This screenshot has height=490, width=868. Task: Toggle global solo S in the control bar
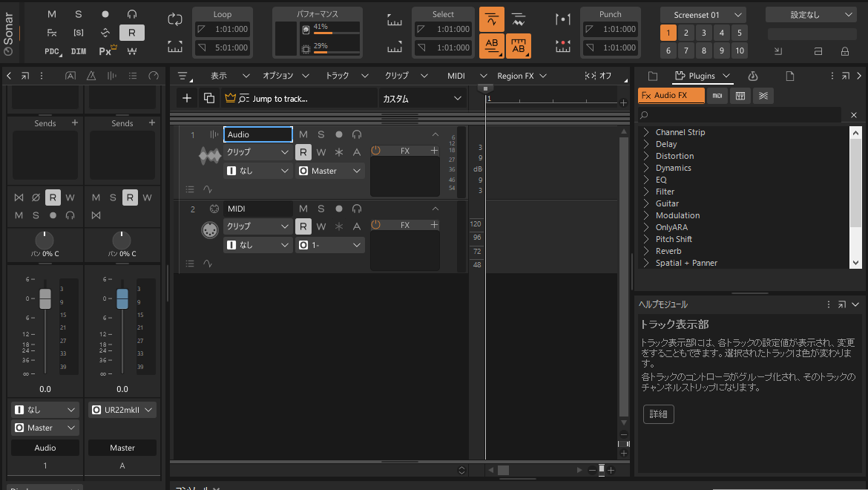(78, 14)
